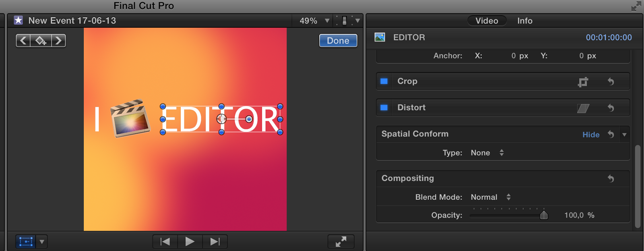Click top-left transform handle of EDITOR
The width and height of the screenshot is (644, 251).
tap(163, 106)
